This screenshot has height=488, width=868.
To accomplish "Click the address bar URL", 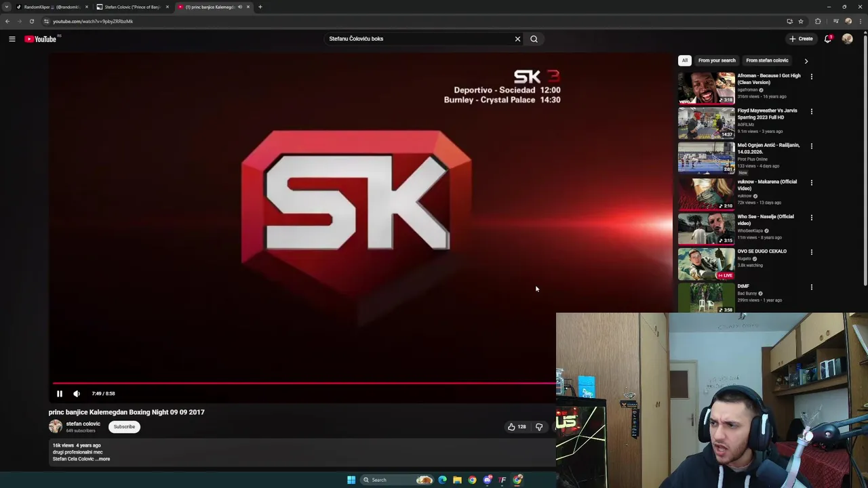I will click(x=93, y=21).
